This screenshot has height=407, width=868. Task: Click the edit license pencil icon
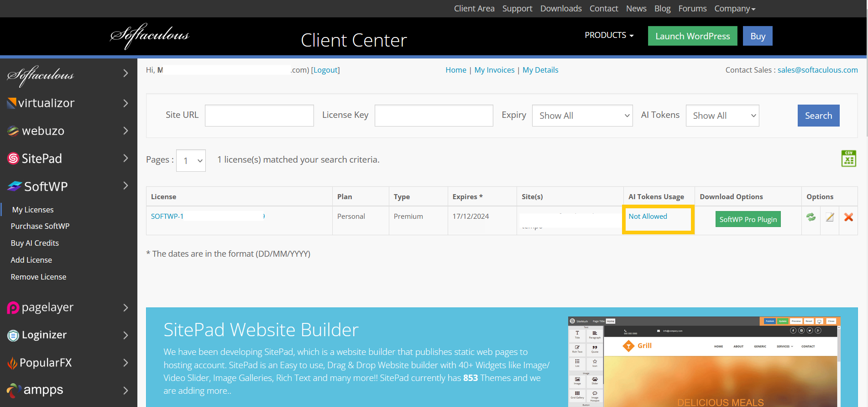click(830, 217)
